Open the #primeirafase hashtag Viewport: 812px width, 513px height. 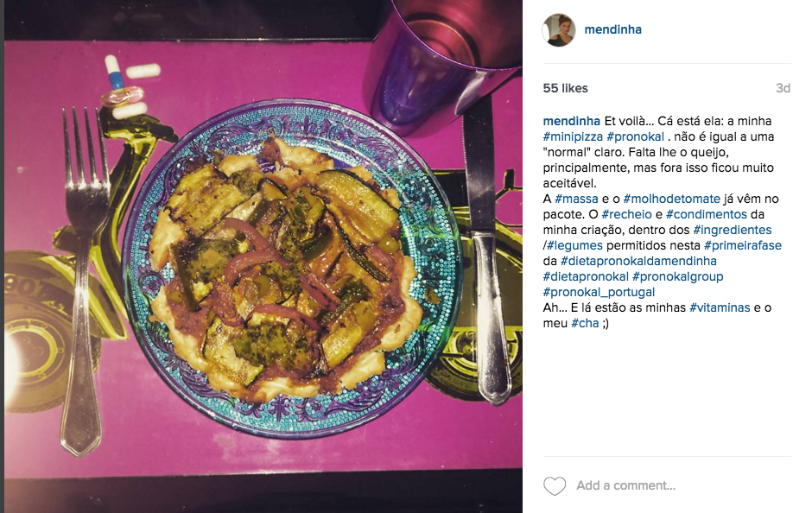[x=743, y=245]
